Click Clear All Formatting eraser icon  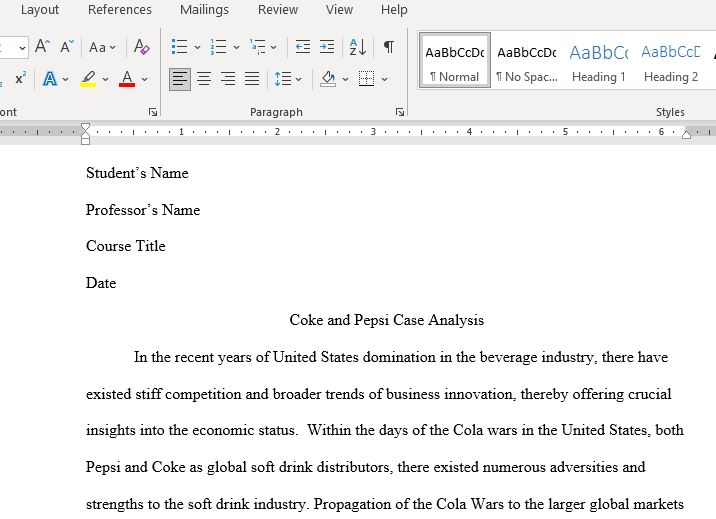coord(142,47)
